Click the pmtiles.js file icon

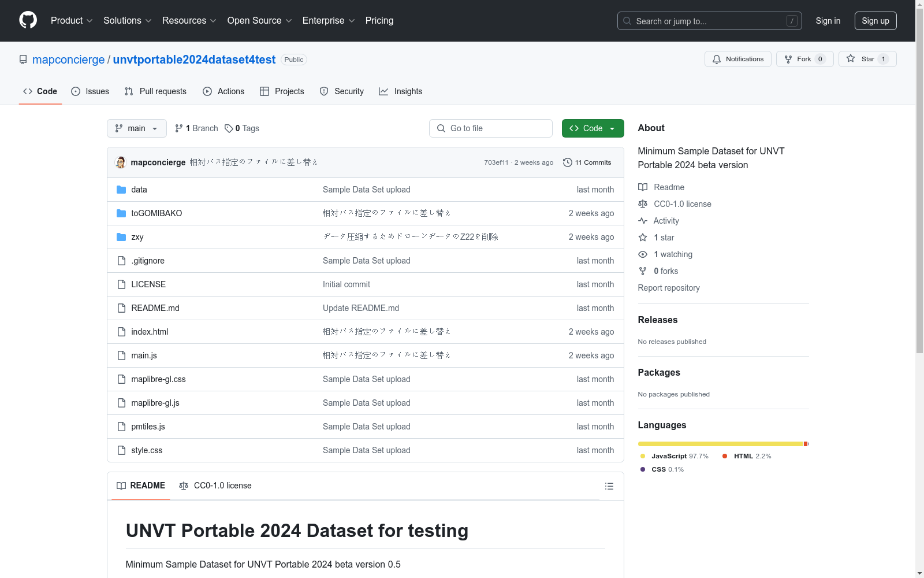(x=121, y=427)
